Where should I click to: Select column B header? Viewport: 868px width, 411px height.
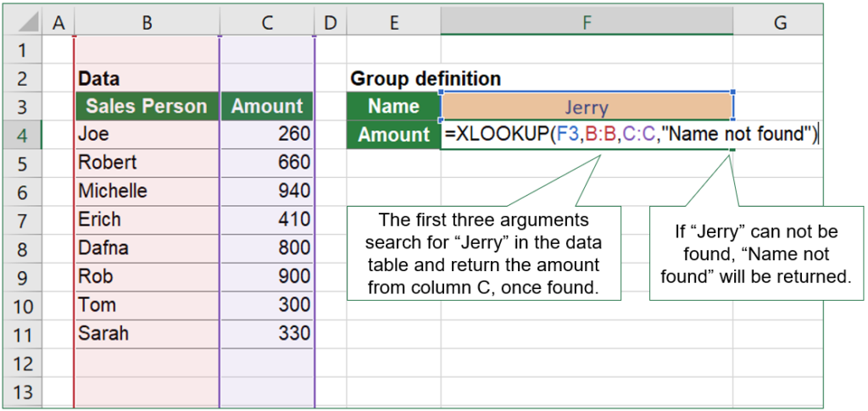pyautogui.click(x=147, y=21)
